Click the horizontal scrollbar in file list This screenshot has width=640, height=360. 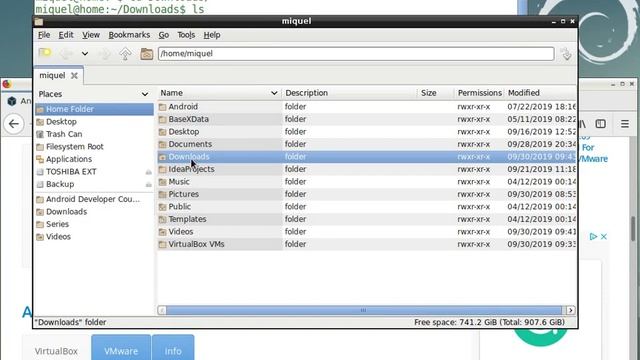coord(363,311)
